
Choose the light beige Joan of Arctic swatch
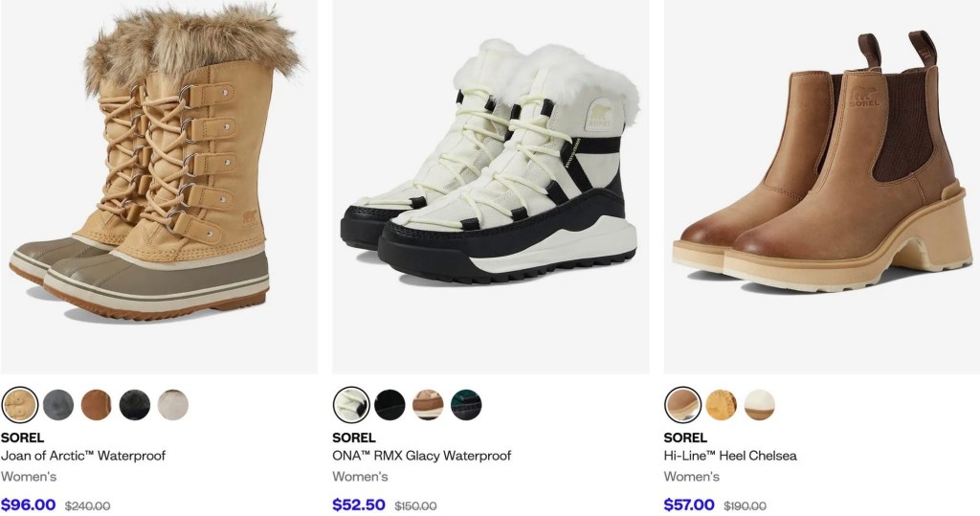click(173, 405)
